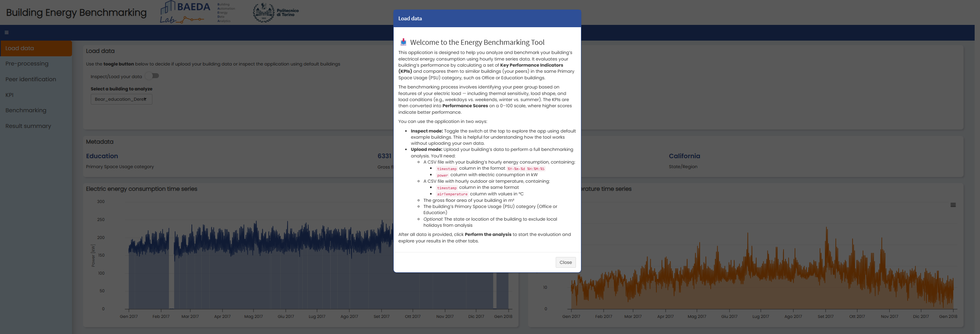980x334 pixels.
Task: Toggle the Inspect/Load your data switch
Action: 152,76
